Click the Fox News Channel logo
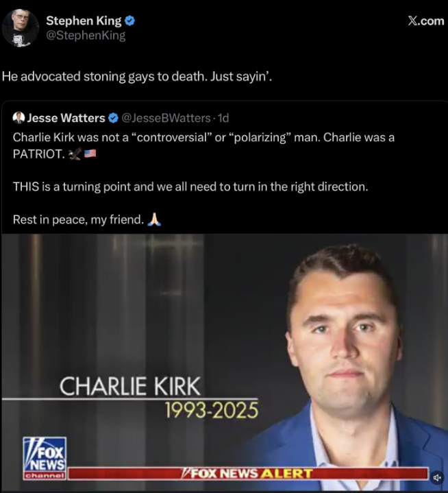The width and height of the screenshot is (448, 493). (x=45, y=458)
